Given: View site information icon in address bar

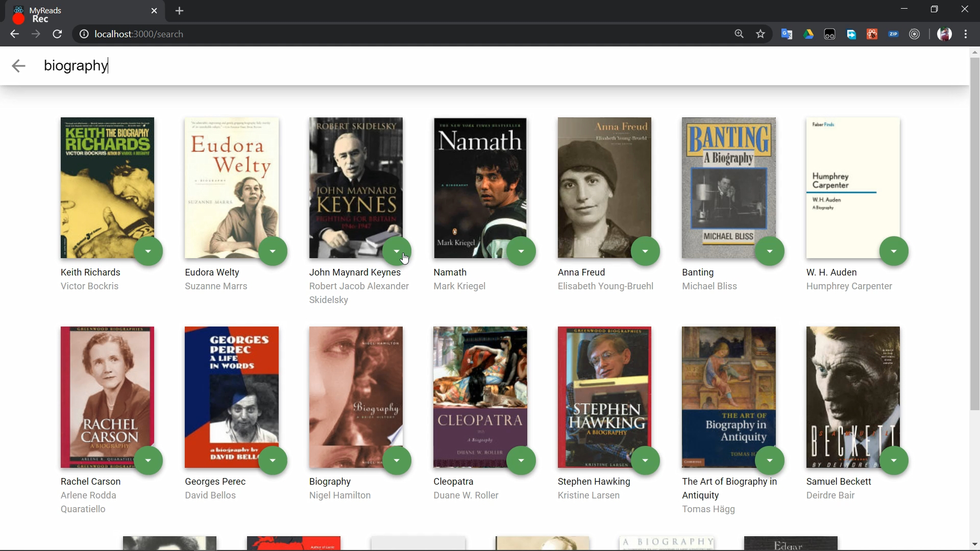Looking at the screenshot, I should point(84,34).
